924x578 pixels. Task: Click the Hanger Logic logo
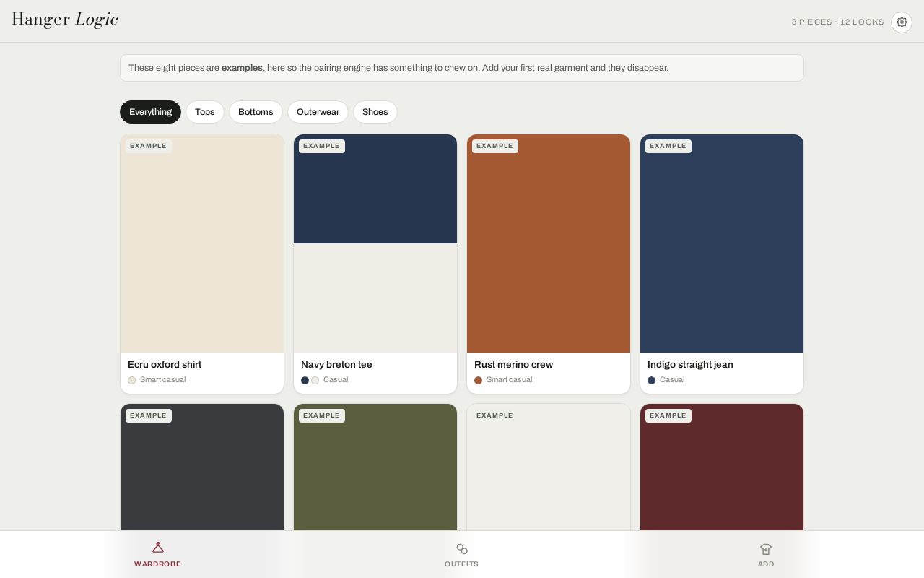[x=65, y=20]
